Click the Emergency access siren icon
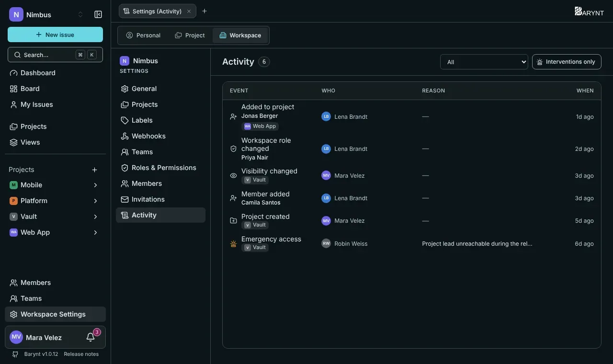 233,244
